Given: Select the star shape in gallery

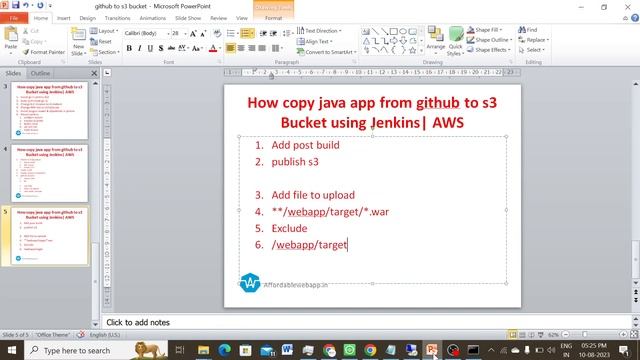Looking at the screenshot, I should (413, 50).
